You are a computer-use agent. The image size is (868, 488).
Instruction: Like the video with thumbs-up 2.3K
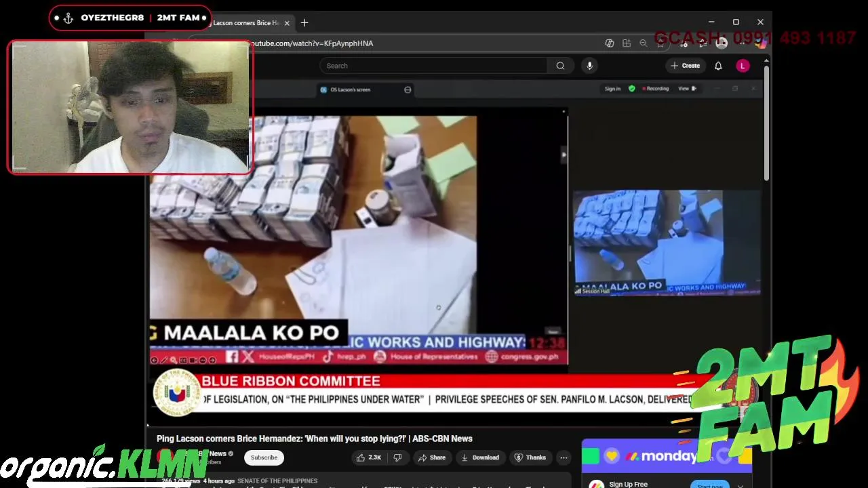click(368, 457)
